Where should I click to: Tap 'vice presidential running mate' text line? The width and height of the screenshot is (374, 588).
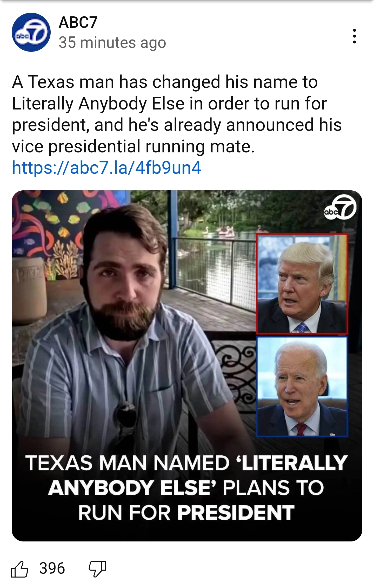133,146
